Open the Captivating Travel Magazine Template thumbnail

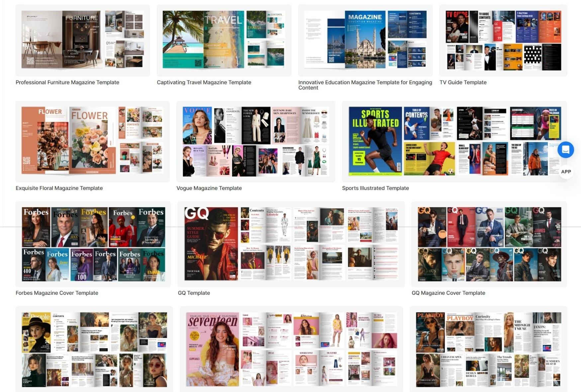(224, 40)
